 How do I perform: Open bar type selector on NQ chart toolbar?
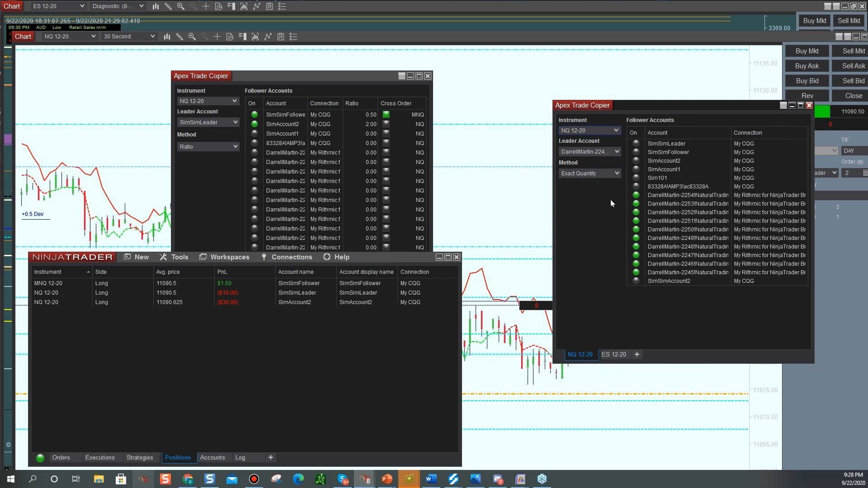point(167,37)
